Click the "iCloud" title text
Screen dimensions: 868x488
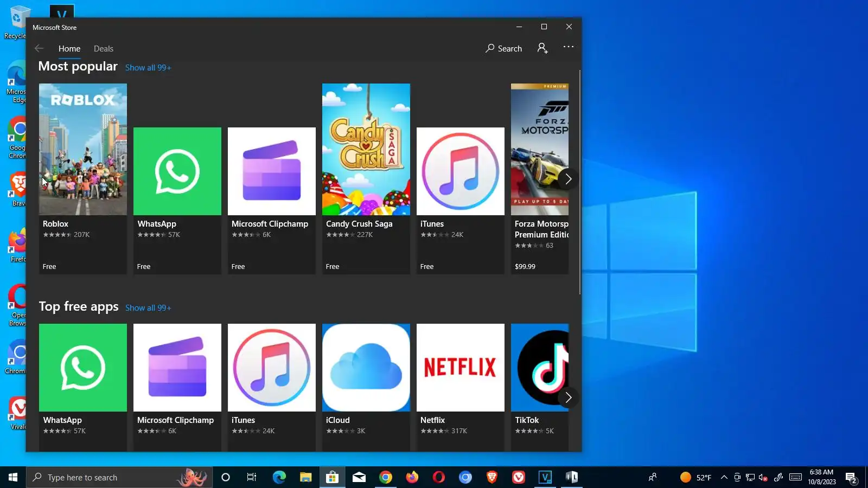tap(338, 420)
